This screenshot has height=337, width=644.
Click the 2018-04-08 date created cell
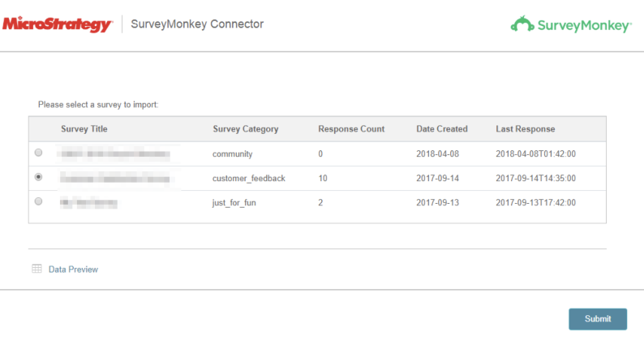(x=437, y=153)
